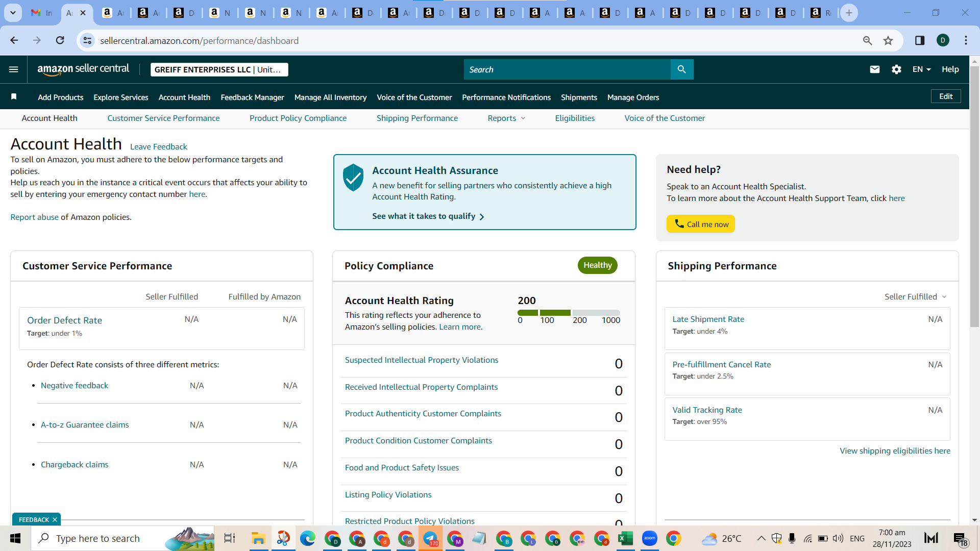Image resolution: width=980 pixels, height=551 pixels.
Task: Open the Seller Central hamburger menu
Action: coord(14,69)
